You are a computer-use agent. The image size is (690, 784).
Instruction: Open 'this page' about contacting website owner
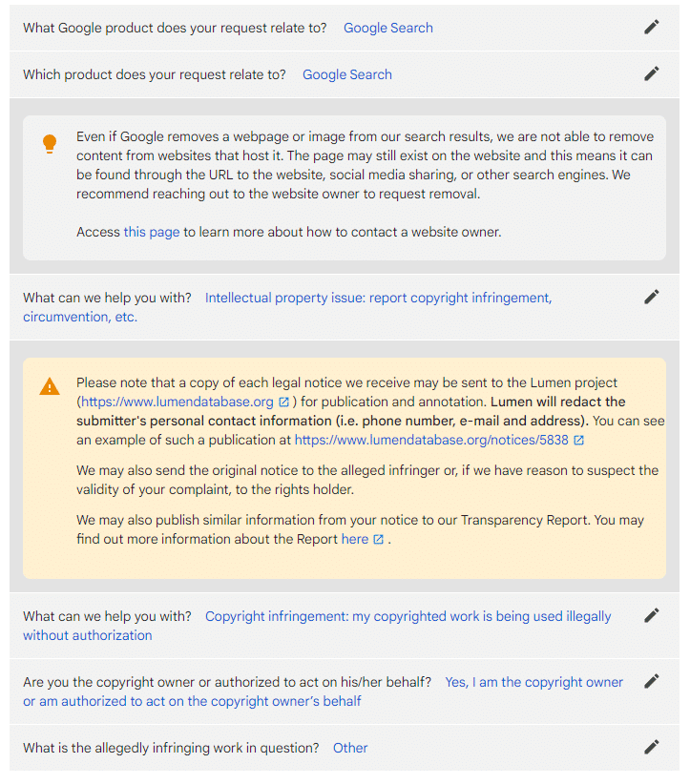tap(152, 232)
